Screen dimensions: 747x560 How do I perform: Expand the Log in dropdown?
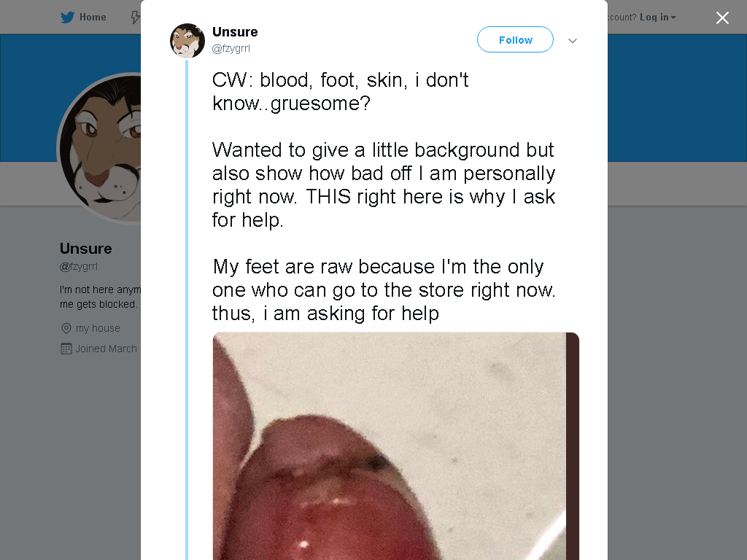pos(658,17)
